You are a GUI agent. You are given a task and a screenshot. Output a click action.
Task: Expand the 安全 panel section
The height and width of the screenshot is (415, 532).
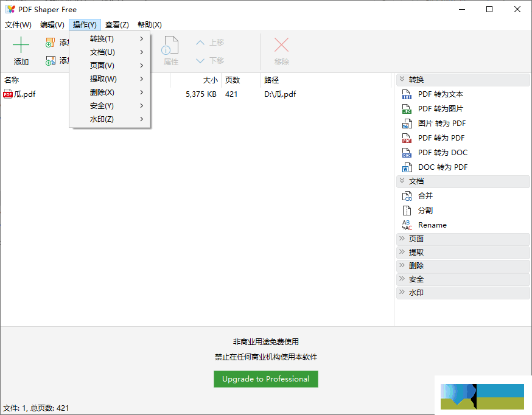(463, 279)
